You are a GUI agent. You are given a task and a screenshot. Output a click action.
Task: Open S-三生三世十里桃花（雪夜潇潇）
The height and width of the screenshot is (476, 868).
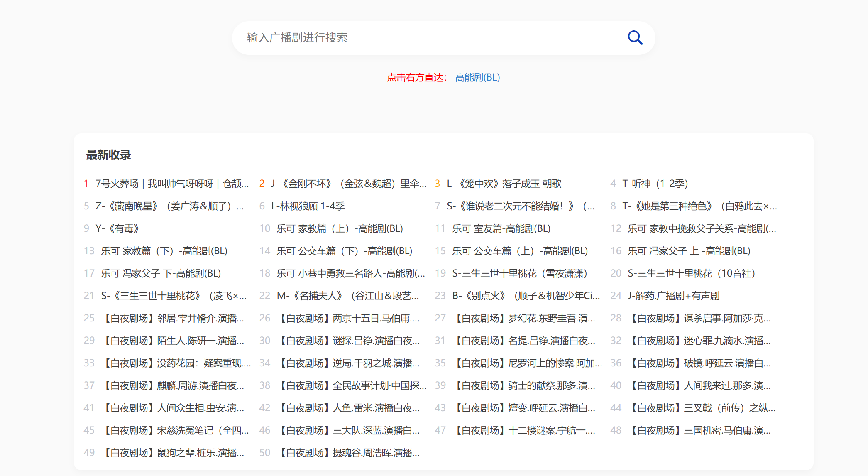tap(520, 273)
